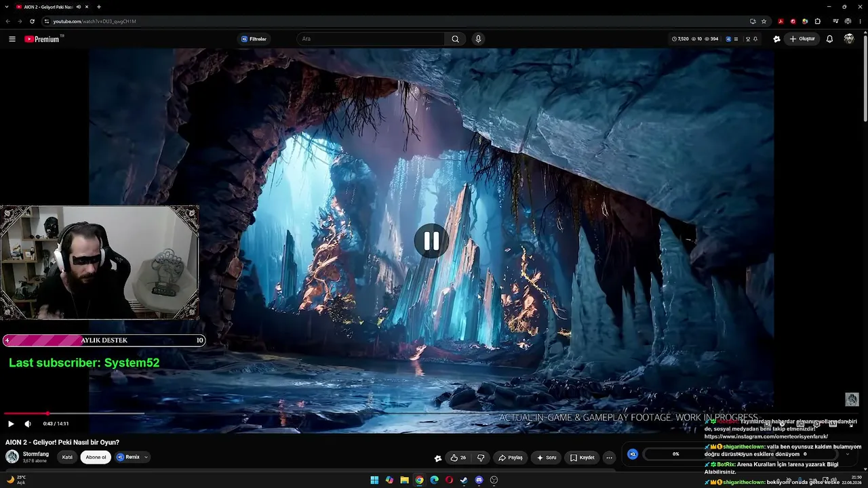
Task: Open File Explorer from the taskbar
Action: click(404, 480)
